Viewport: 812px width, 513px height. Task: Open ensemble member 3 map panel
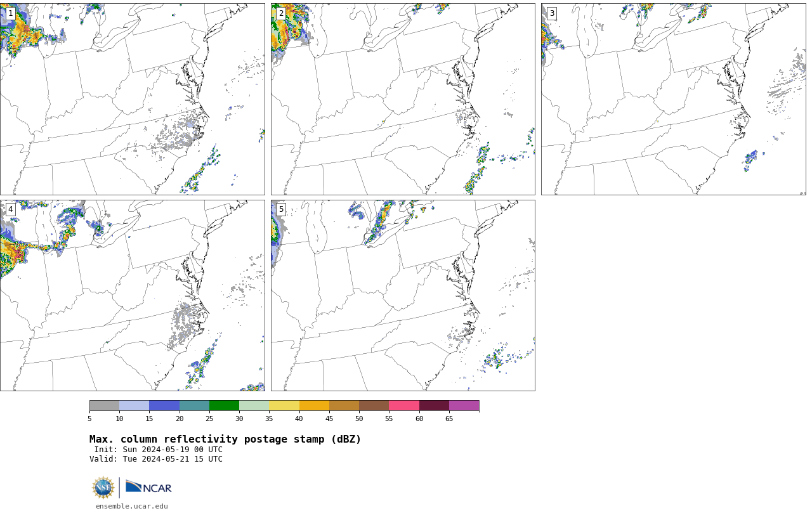[673, 99]
